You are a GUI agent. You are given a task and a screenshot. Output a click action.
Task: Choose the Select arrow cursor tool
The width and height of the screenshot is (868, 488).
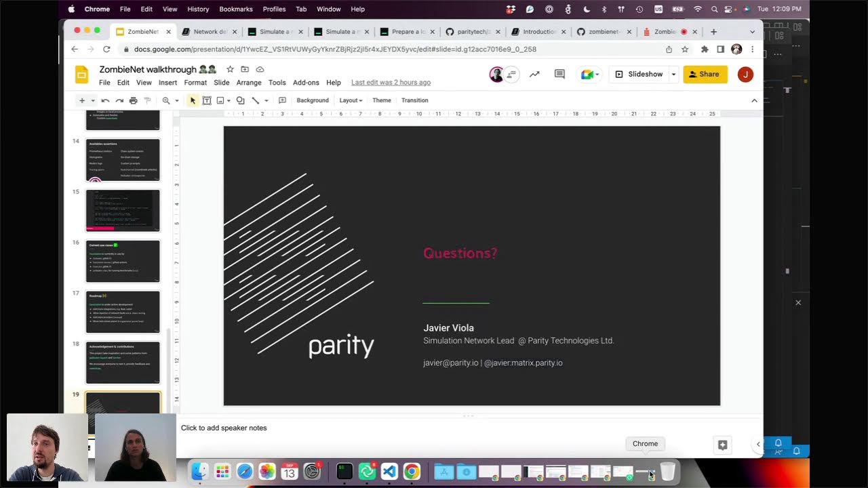tap(193, 100)
